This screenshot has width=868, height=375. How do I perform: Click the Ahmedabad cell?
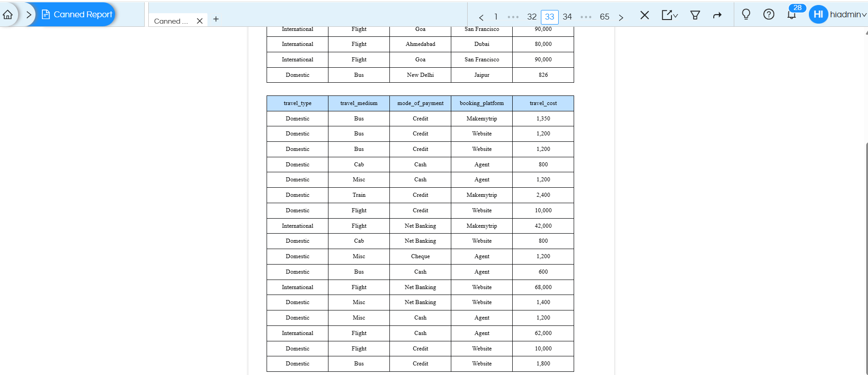click(420, 44)
